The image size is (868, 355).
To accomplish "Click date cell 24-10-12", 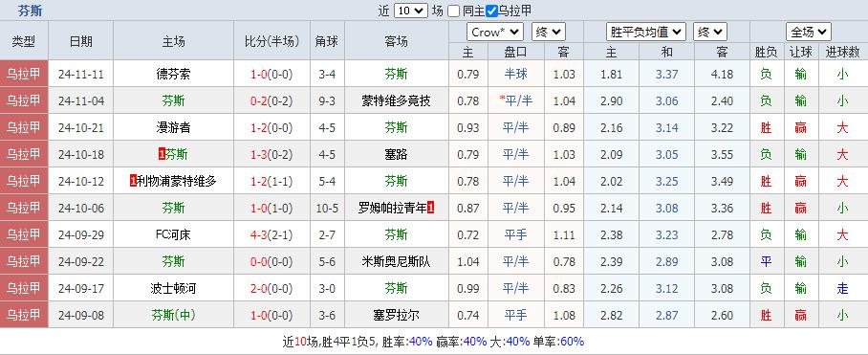I will pos(81,181).
